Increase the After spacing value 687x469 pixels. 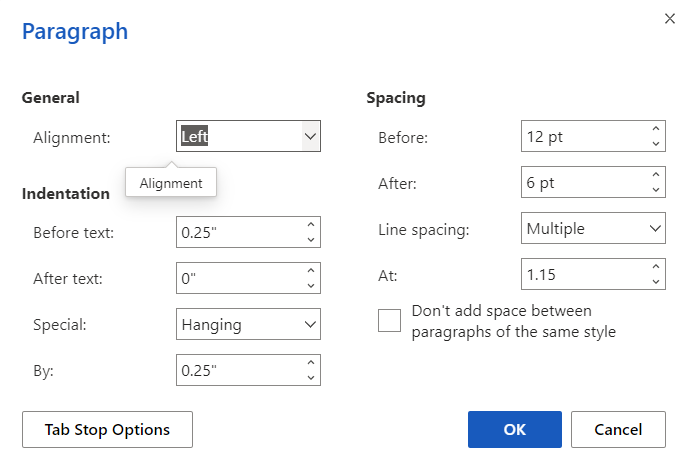click(x=655, y=176)
